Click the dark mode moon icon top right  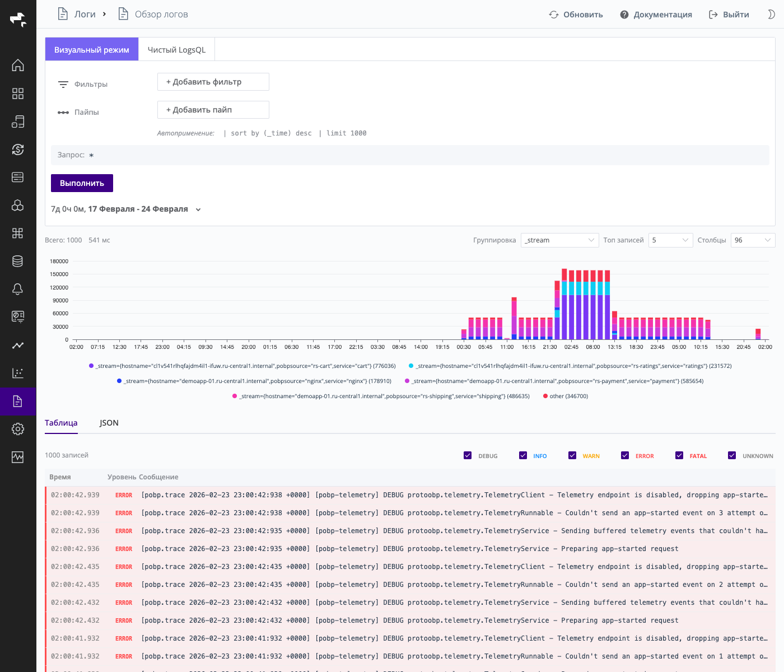point(772,14)
